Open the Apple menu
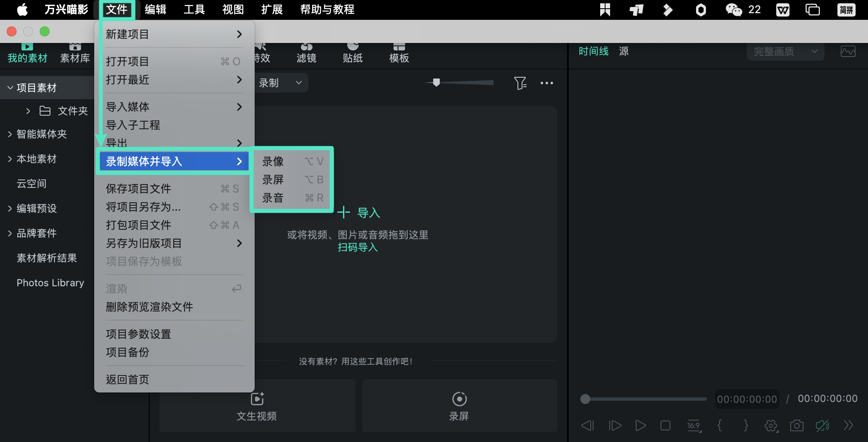The image size is (868, 442). 22,9
